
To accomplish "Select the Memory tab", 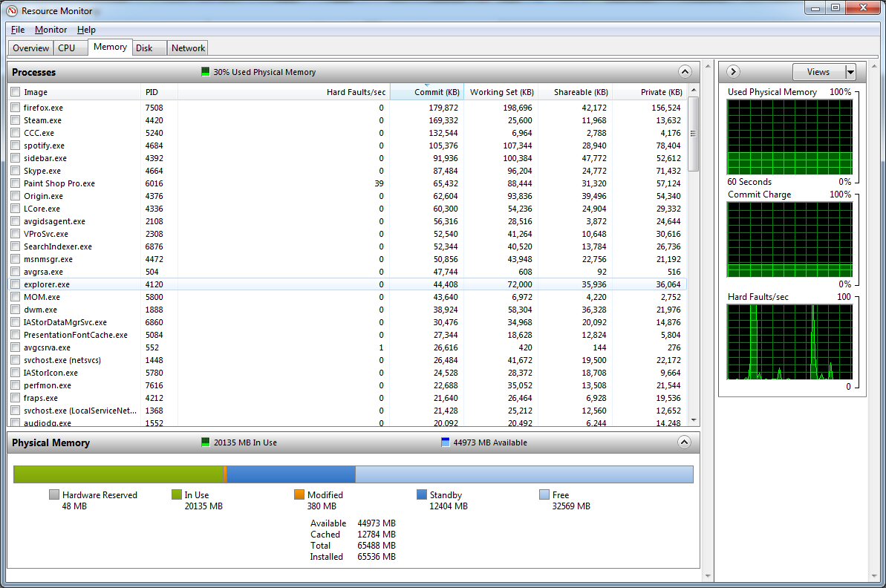I will pos(110,47).
